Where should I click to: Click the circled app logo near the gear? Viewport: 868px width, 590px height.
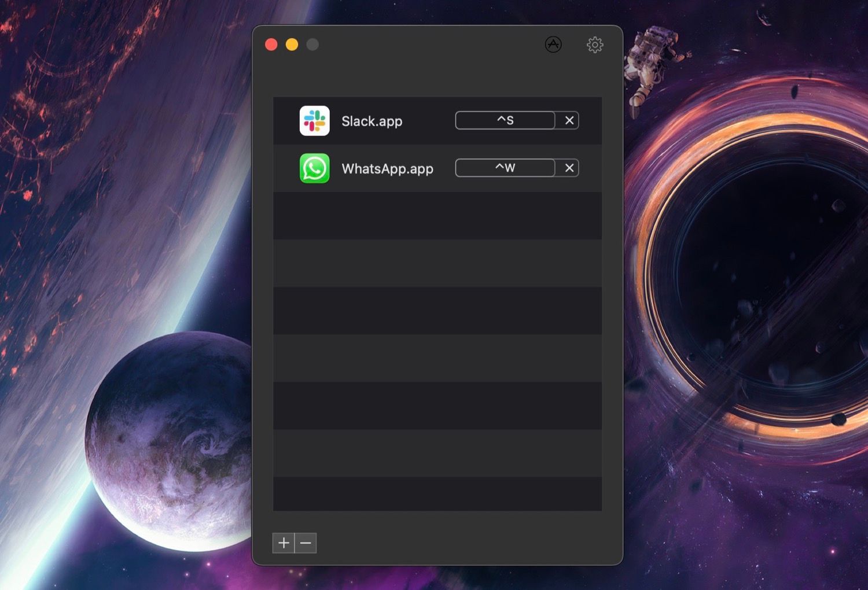(553, 45)
